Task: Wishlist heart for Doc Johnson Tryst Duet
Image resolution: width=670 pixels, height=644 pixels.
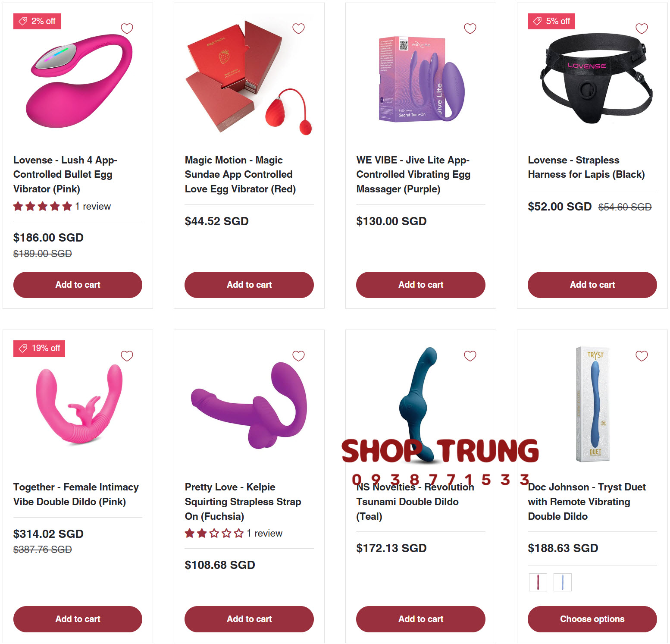Action: [x=642, y=356]
